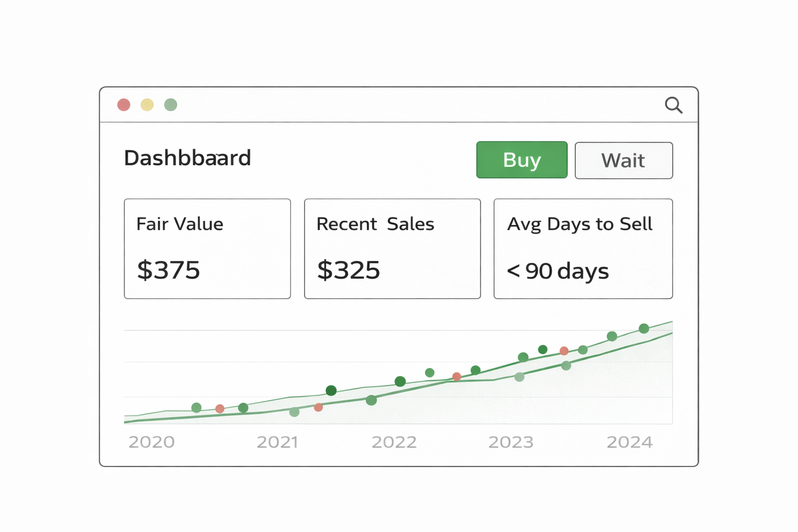The width and height of the screenshot is (798, 532).
Task: Open the Fair Value card
Action: pos(207,248)
